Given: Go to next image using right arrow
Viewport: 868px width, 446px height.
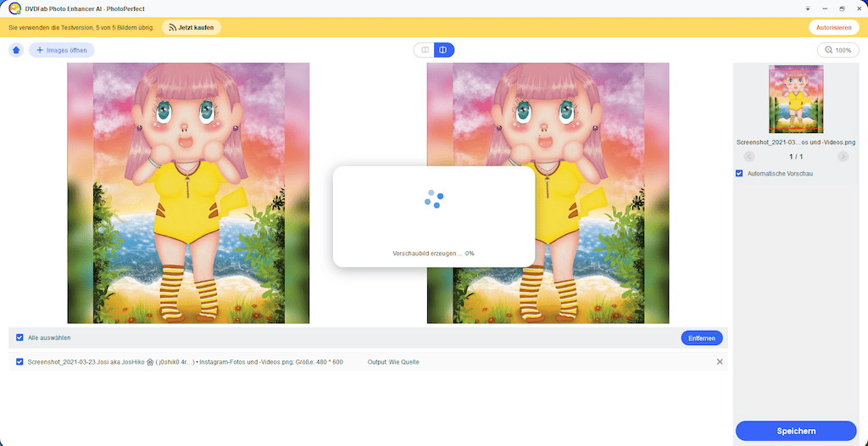Looking at the screenshot, I should point(843,157).
